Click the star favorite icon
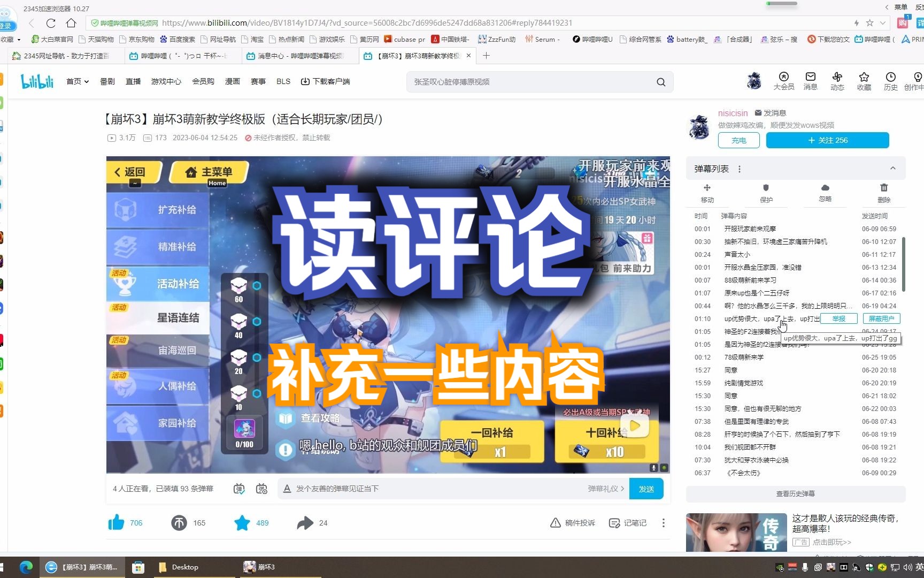The width and height of the screenshot is (924, 578). pos(242,522)
